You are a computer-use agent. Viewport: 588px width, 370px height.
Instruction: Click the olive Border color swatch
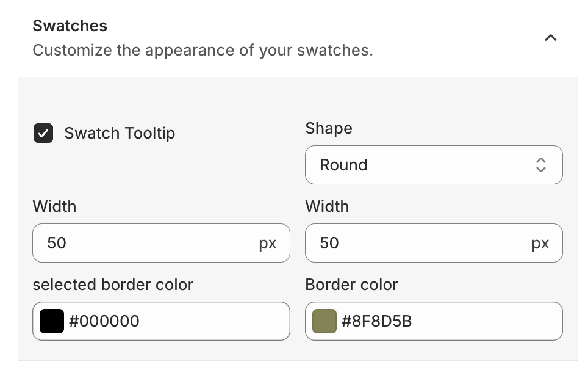(324, 321)
